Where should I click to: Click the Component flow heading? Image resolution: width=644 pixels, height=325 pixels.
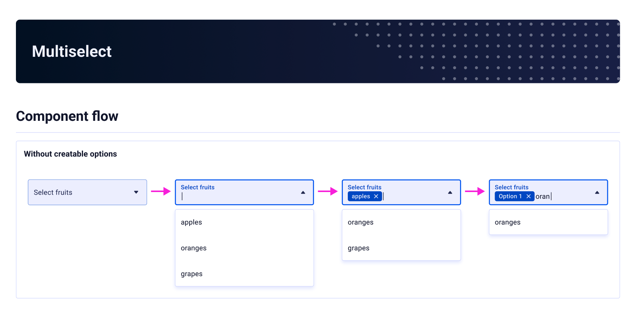pos(67,116)
